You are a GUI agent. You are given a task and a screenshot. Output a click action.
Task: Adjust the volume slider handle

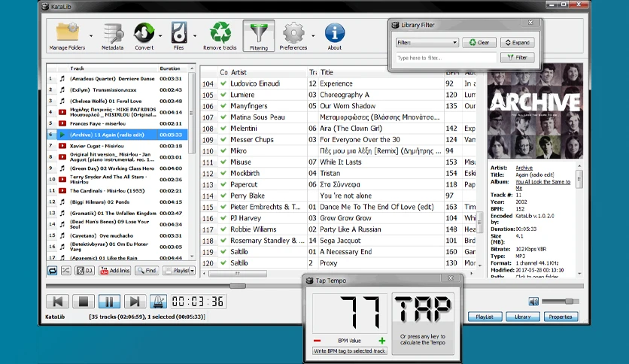tap(570, 301)
